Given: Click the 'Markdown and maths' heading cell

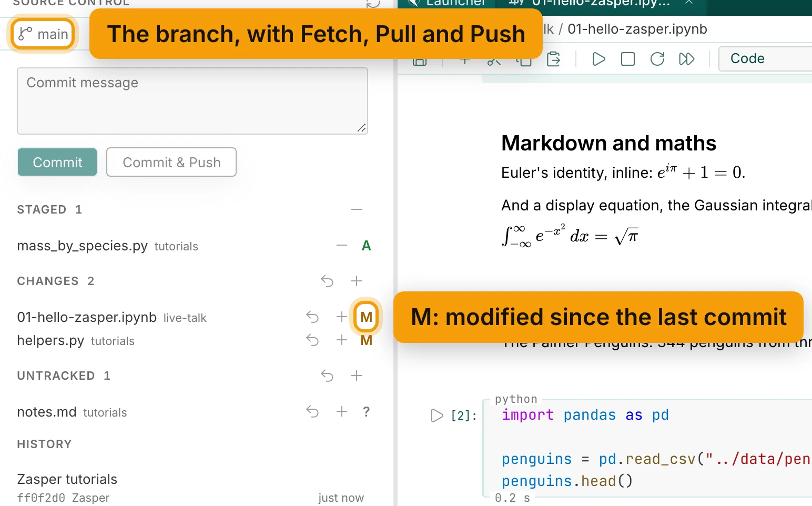Looking at the screenshot, I should (x=609, y=143).
